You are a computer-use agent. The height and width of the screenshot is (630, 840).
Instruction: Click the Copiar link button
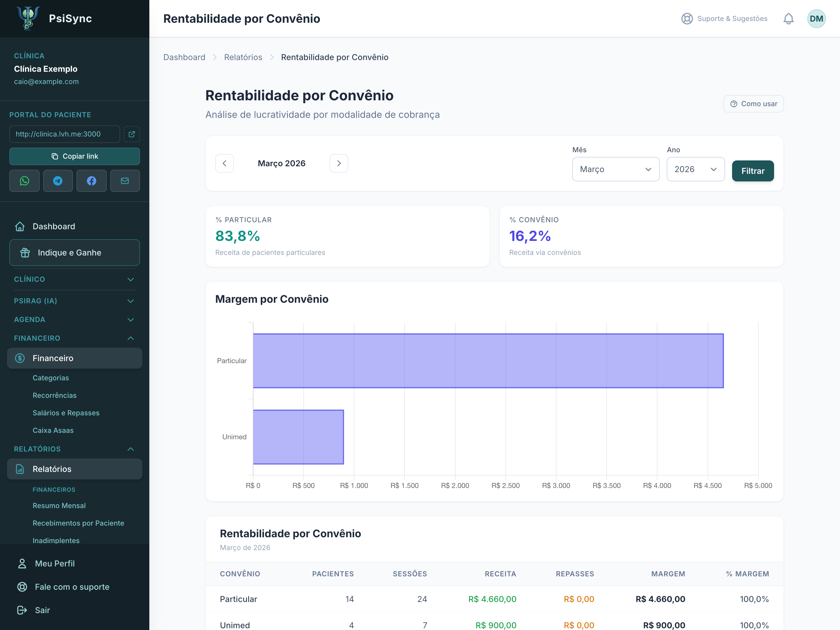coord(74,156)
